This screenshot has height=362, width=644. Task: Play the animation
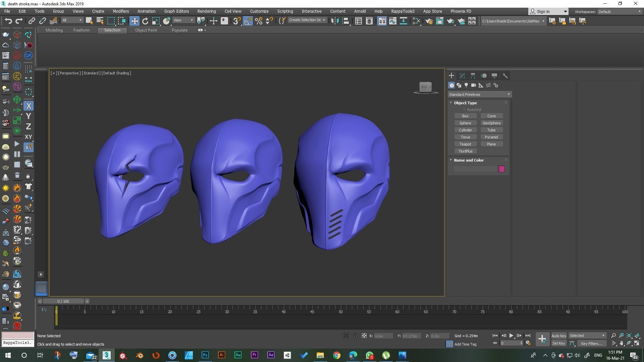coord(511,336)
